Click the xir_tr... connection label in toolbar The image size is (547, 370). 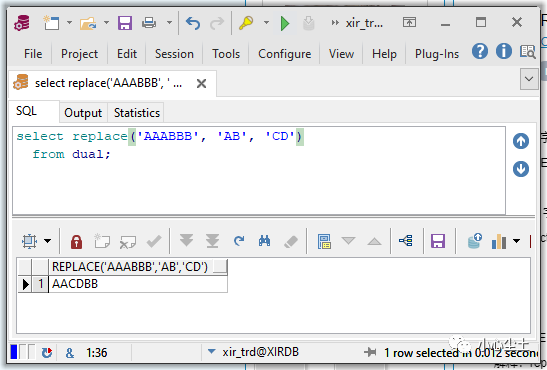coord(364,23)
